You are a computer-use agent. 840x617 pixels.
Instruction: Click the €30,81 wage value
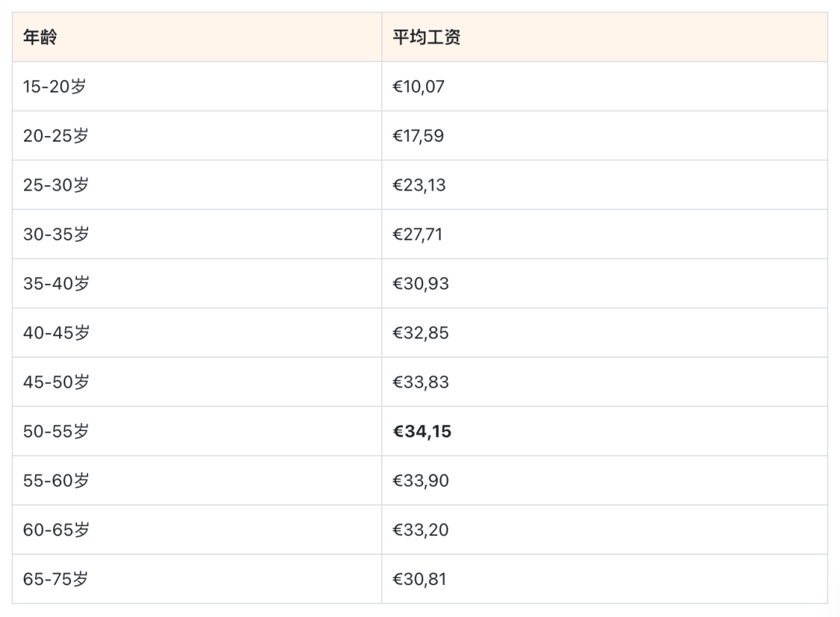[x=419, y=579]
